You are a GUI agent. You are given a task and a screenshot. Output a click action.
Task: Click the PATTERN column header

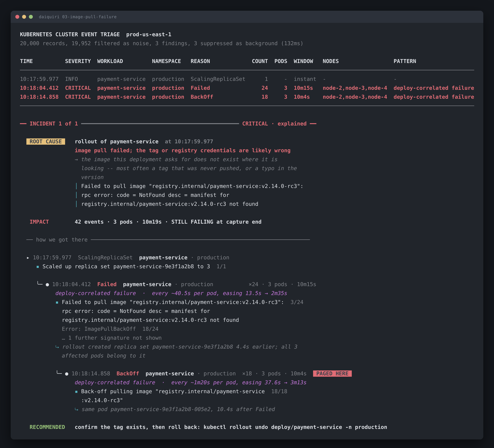(x=405, y=61)
